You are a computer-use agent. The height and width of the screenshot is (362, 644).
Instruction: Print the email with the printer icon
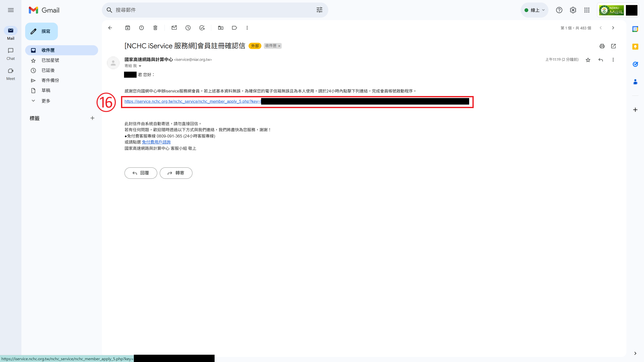pos(602,46)
